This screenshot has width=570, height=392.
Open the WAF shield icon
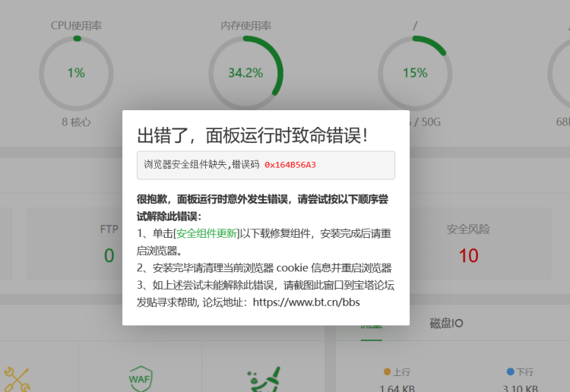click(141, 379)
